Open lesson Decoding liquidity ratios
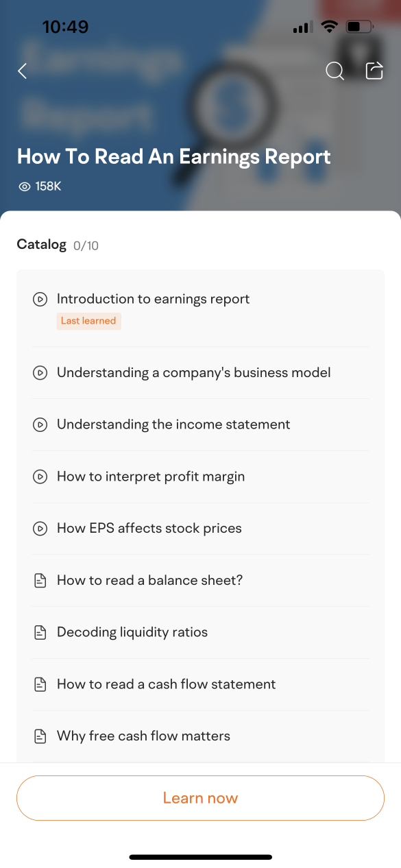The width and height of the screenshot is (401, 868). tap(200, 632)
